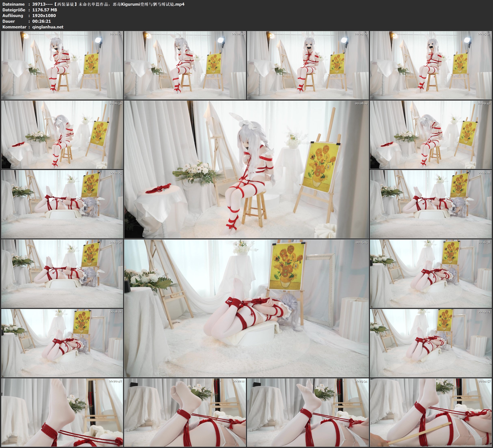Select the frame timestamped 00:11:05
Image resolution: width=493 pixels, height=448 pixels.
(62, 204)
